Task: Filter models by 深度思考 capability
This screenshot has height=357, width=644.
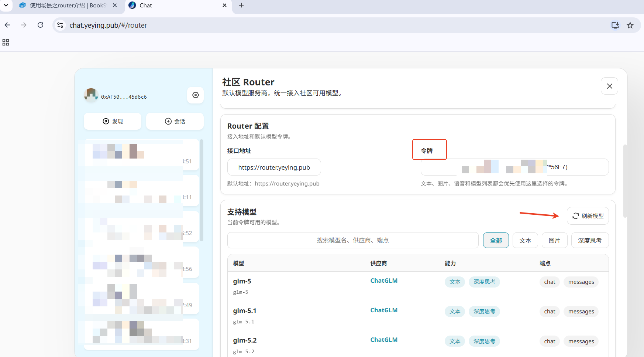Action: pos(590,241)
